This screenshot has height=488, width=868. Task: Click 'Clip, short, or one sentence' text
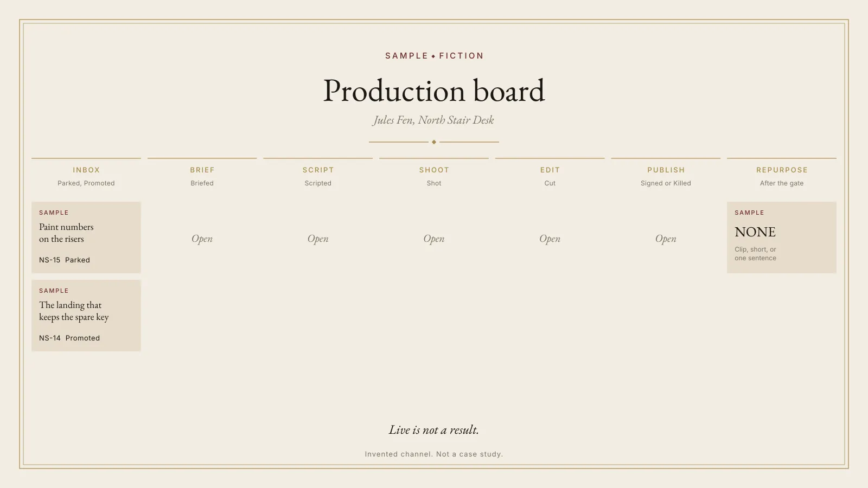(756, 254)
